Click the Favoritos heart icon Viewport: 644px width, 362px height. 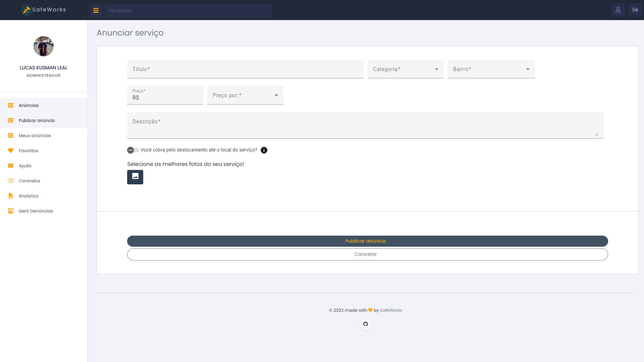pyautogui.click(x=11, y=151)
